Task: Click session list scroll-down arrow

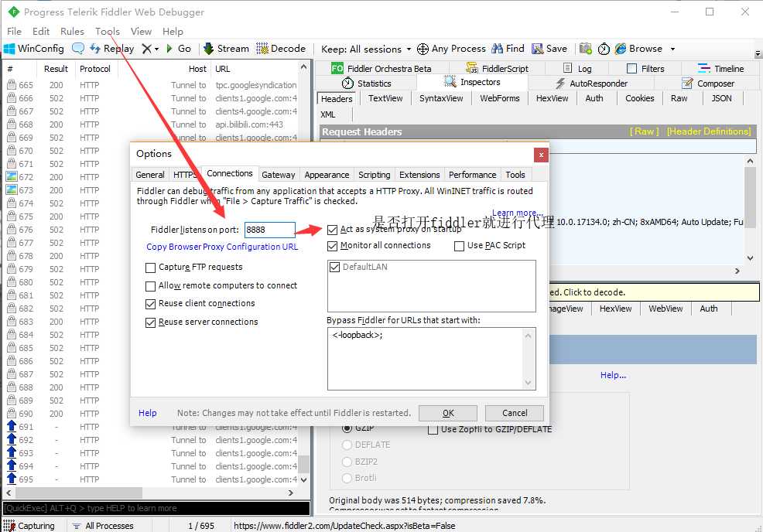Action: [303, 479]
